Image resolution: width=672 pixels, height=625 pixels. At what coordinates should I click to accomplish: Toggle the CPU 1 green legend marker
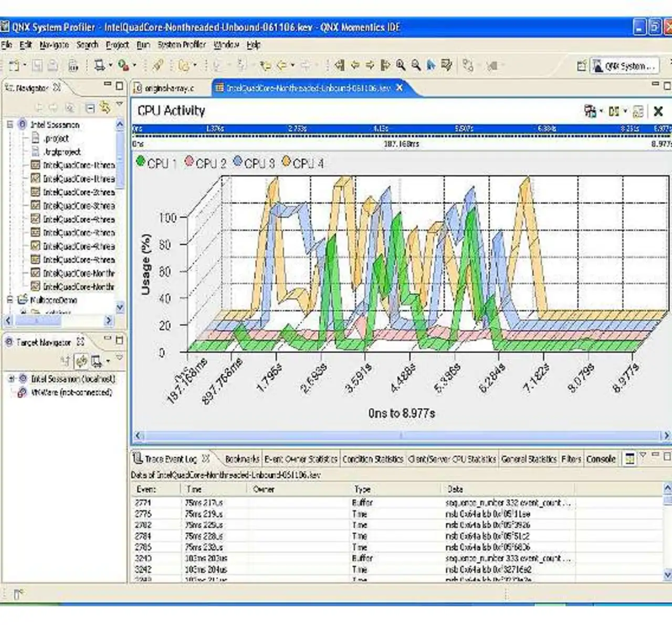141,161
